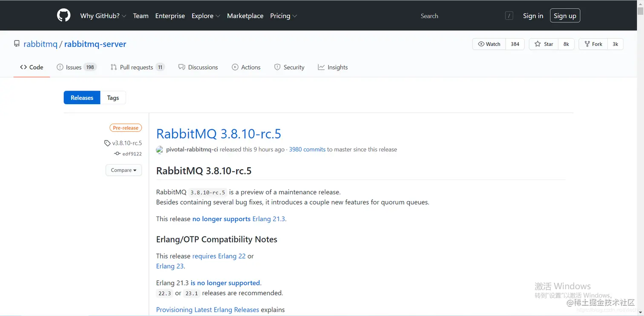
Task: Click the Code tab angle-brackets icon
Action: pos(23,67)
